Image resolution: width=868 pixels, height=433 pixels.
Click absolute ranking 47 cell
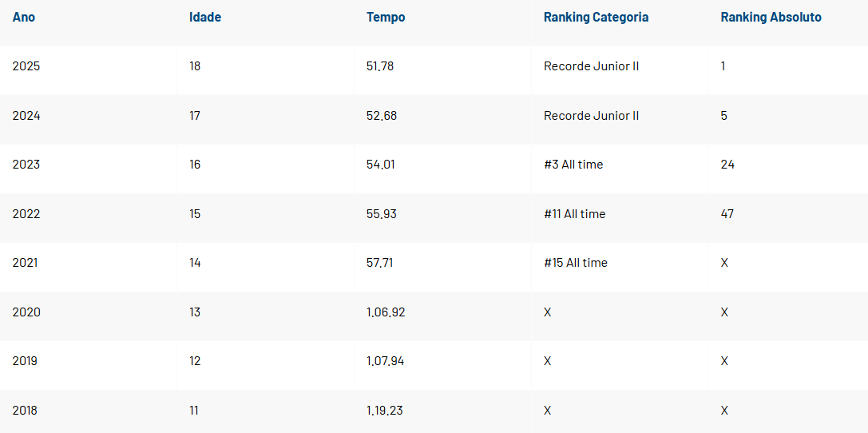click(727, 214)
